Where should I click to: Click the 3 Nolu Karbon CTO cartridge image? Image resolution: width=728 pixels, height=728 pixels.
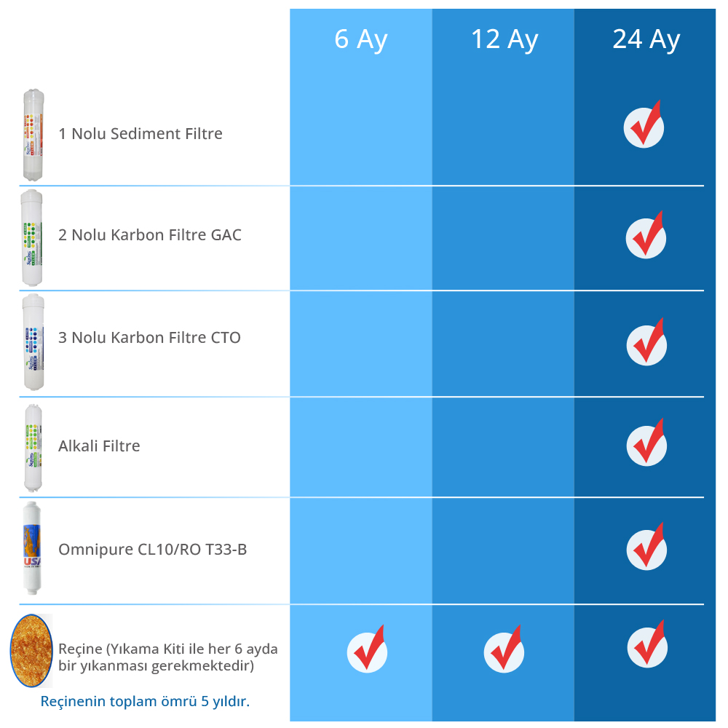tap(33, 342)
